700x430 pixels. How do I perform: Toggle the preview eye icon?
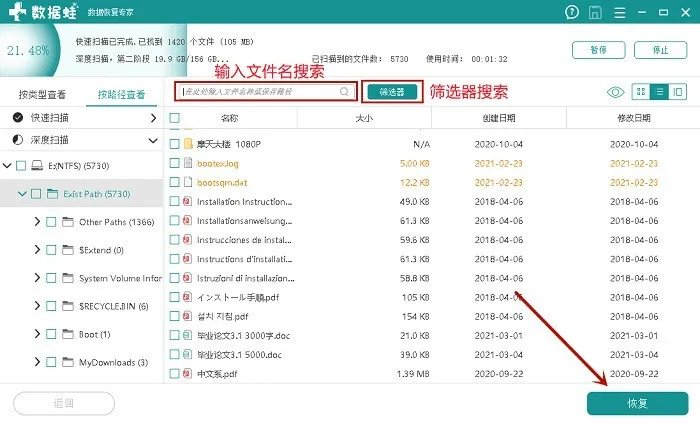[616, 92]
